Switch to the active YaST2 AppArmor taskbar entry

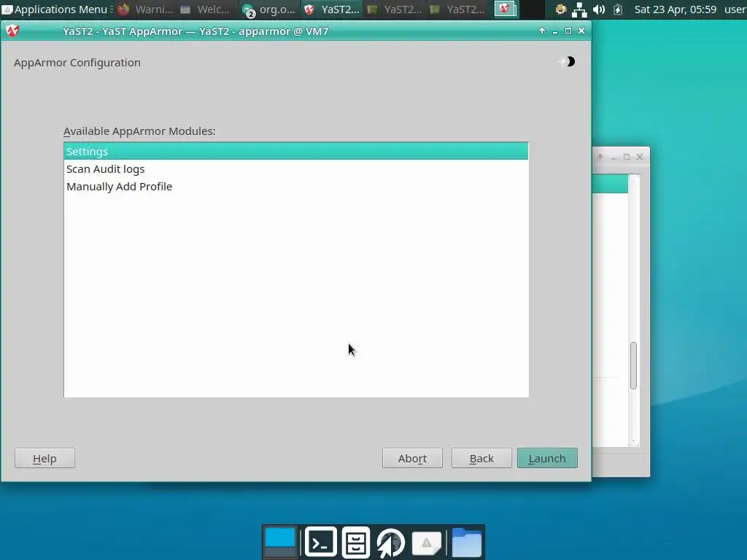[332, 9]
